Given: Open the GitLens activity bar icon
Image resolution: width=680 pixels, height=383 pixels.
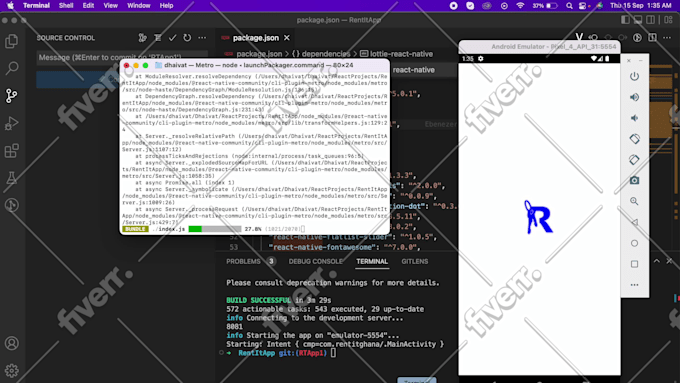Looking at the screenshot, I should (12, 205).
